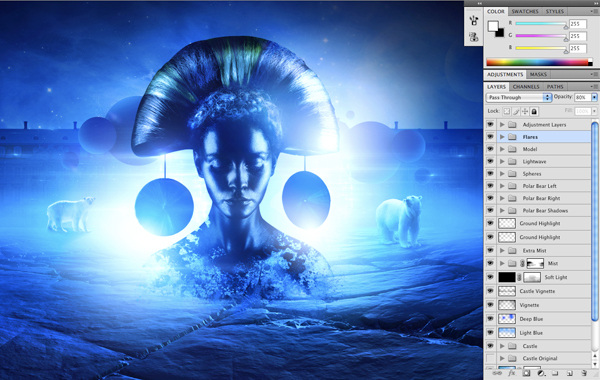The height and width of the screenshot is (380, 600).
Task: Open the collapsed Brush Presets dock icon
Action: click(474, 20)
